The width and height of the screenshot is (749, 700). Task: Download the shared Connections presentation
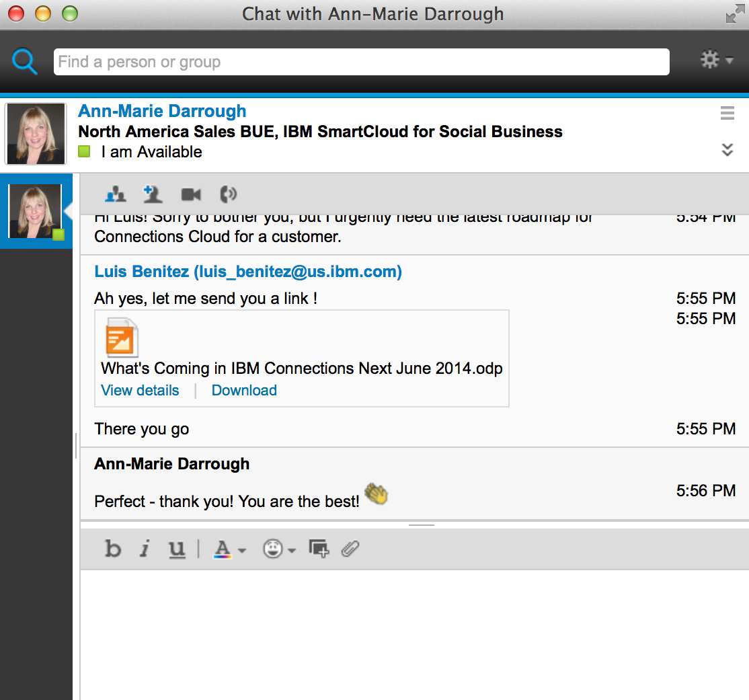coord(244,391)
